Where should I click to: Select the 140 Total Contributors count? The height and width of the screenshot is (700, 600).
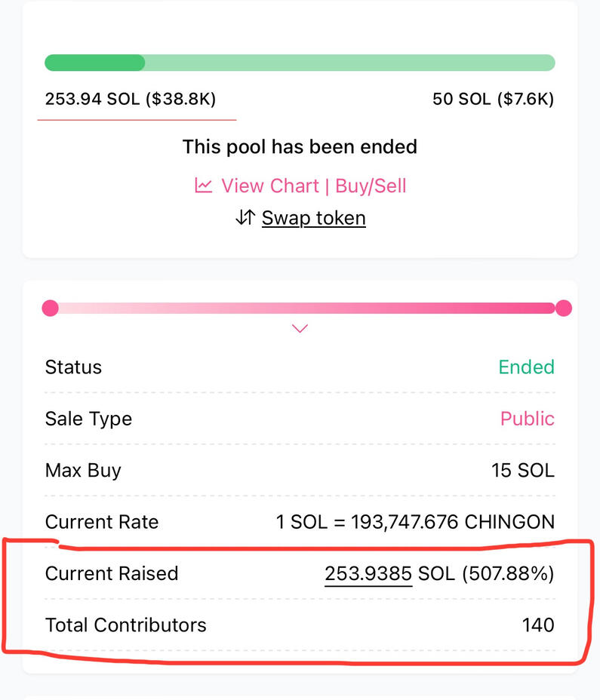pos(538,625)
